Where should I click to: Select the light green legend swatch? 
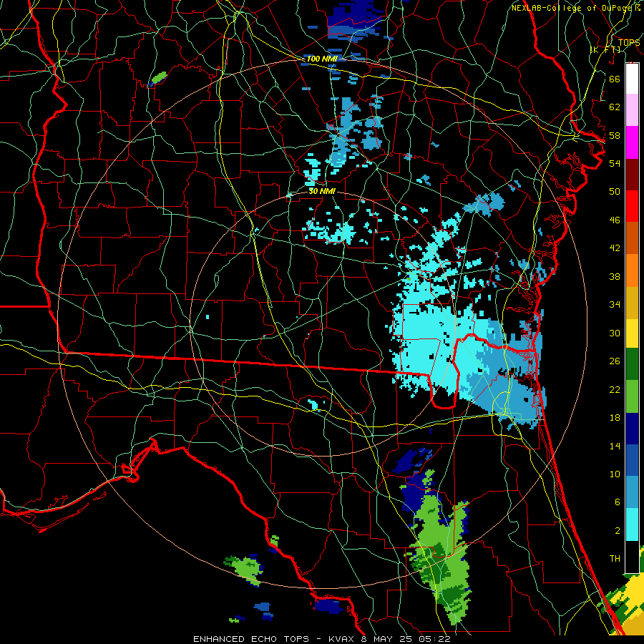pyautogui.click(x=632, y=396)
